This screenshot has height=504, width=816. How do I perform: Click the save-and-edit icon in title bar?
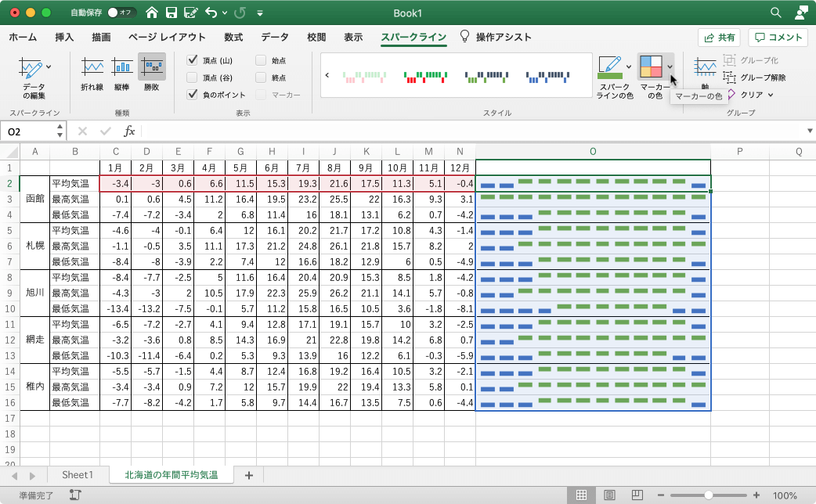coord(191,13)
